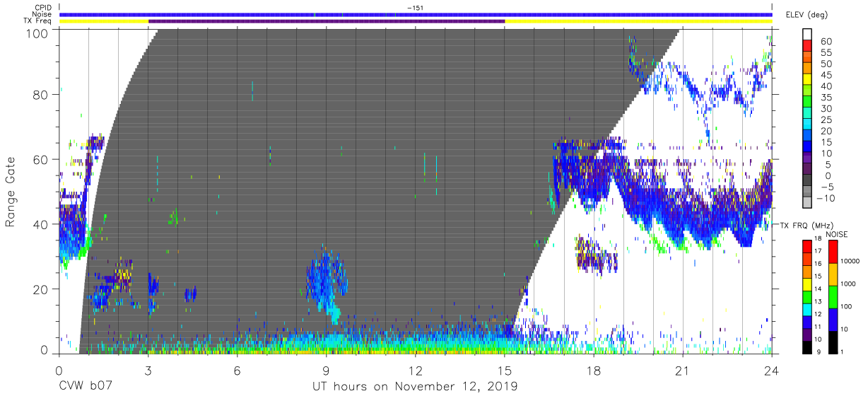Click the green segment of the NOISE colorbar
Screen dimensions: 868x401
pyautogui.click(x=833, y=296)
